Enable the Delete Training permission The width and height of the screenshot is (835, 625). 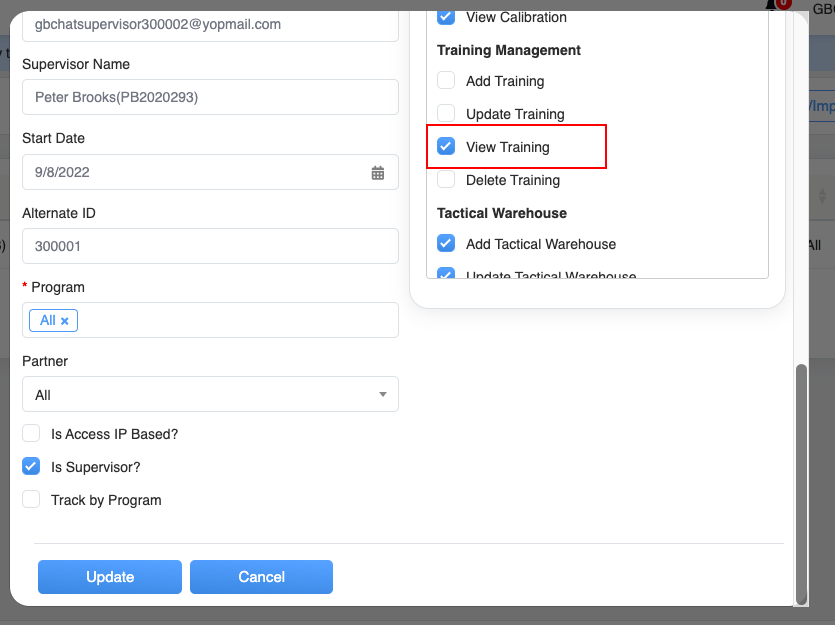coord(446,180)
